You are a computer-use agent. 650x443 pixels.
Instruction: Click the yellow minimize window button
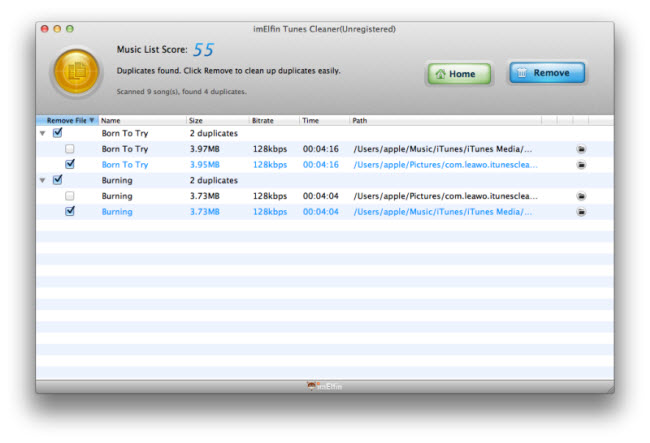coord(57,29)
